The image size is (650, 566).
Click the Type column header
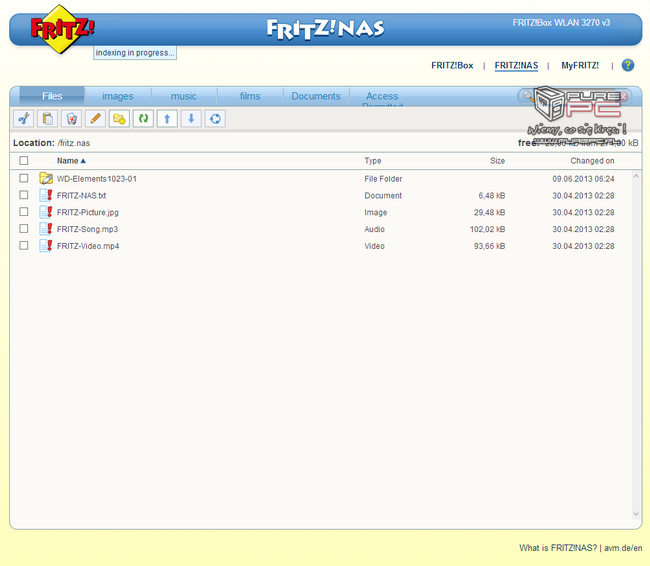tap(373, 161)
